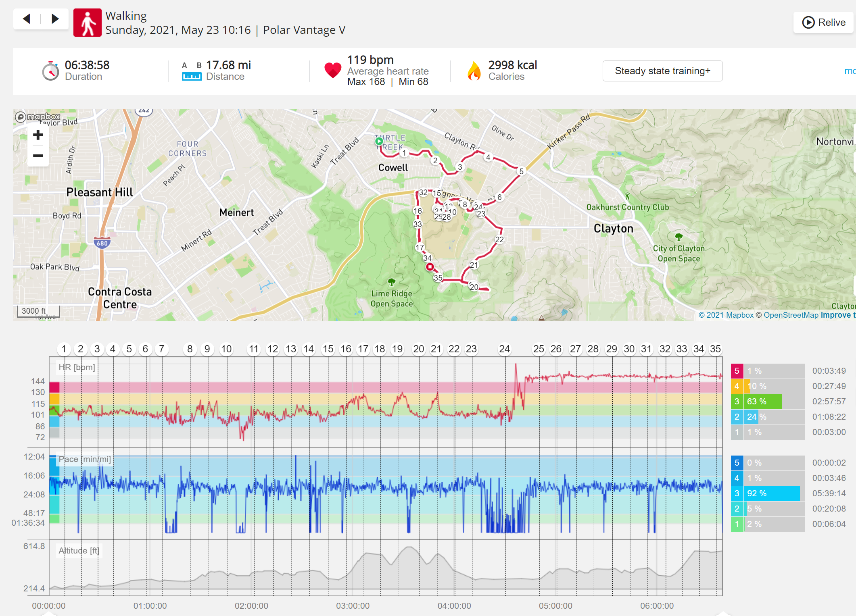The image size is (856, 616).
Task: Zoom in on the map
Action: [38, 135]
